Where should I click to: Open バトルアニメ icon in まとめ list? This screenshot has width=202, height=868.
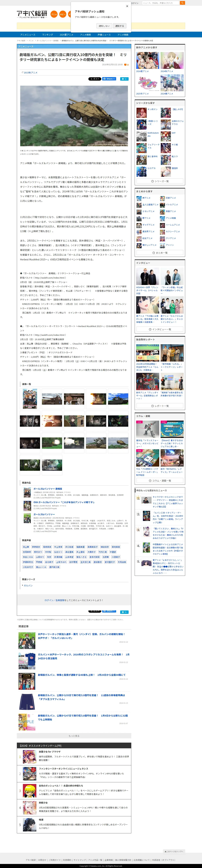(163, 205)
